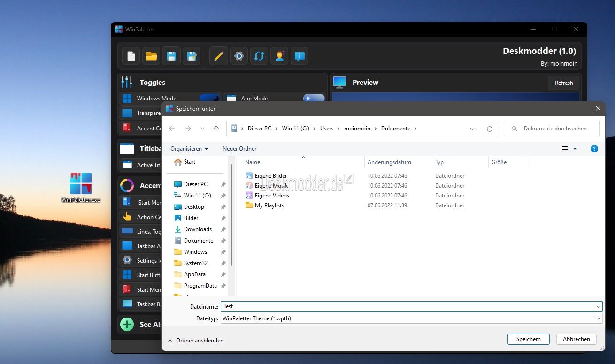Toggle App Mode light switch
This screenshot has height=364, width=615.
point(314,98)
